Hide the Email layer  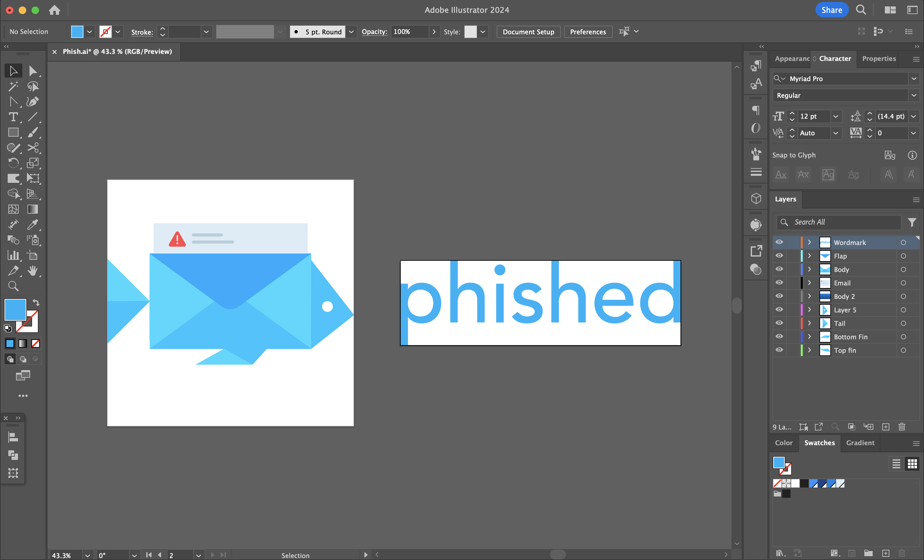click(x=779, y=283)
